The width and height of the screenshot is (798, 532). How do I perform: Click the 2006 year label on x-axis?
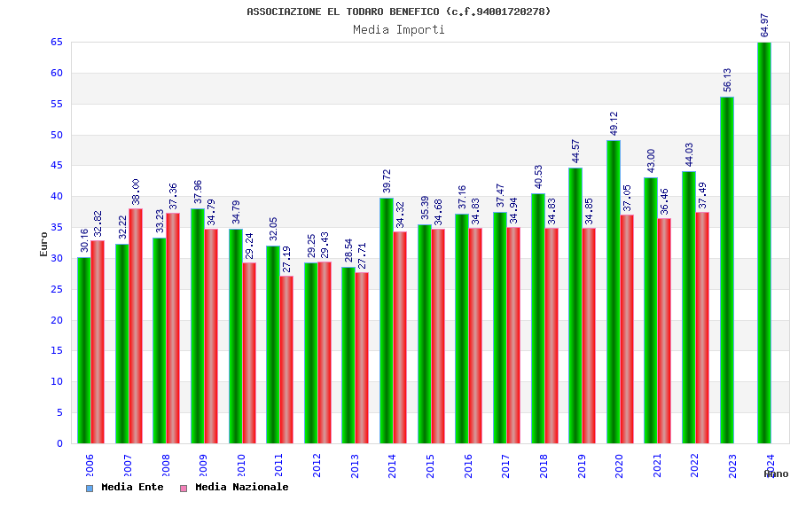[90, 465]
